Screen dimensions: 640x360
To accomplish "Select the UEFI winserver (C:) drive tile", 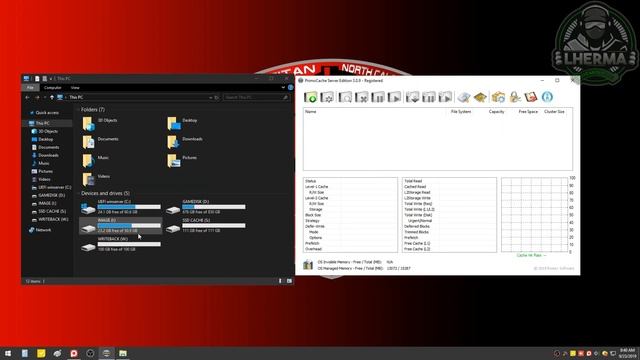I will coord(121,207).
